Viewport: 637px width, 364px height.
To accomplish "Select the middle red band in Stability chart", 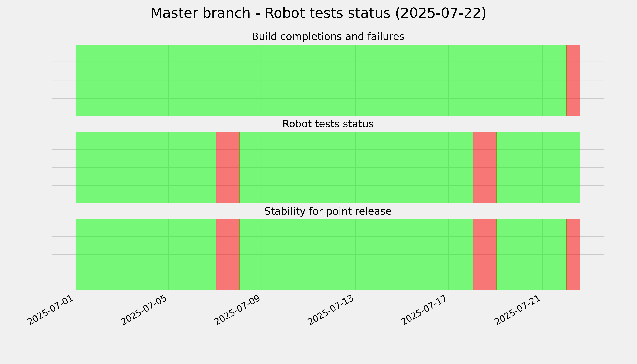I will tap(485, 255).
